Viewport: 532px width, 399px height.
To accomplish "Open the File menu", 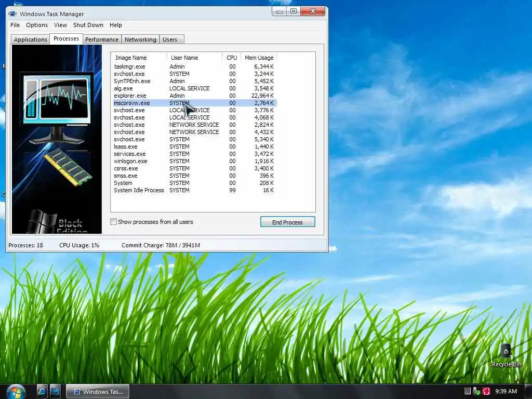I will pos(15,25).
